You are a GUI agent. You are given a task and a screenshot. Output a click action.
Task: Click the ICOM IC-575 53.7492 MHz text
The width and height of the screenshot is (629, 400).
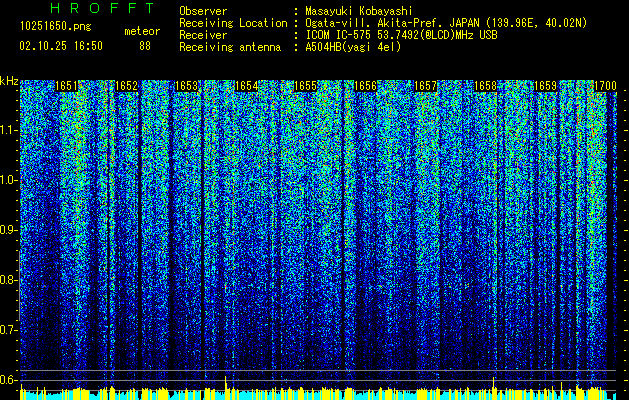click(x=401, y=35)
